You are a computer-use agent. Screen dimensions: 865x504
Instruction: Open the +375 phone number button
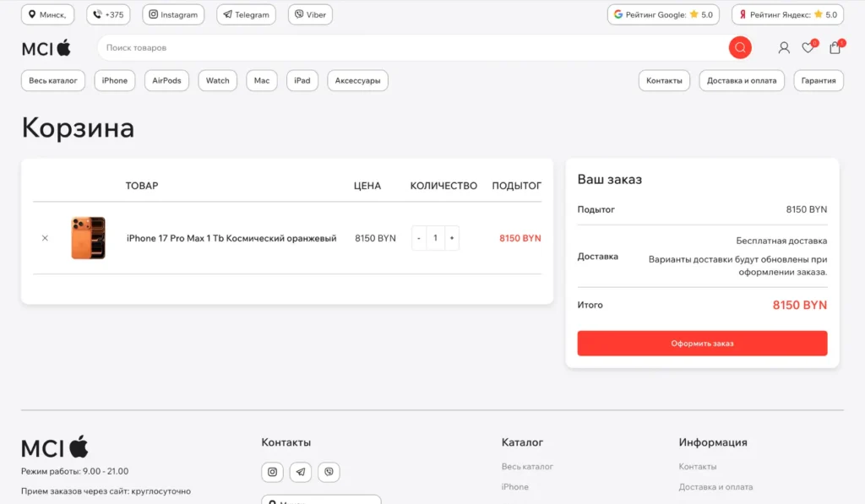(108, 14)
